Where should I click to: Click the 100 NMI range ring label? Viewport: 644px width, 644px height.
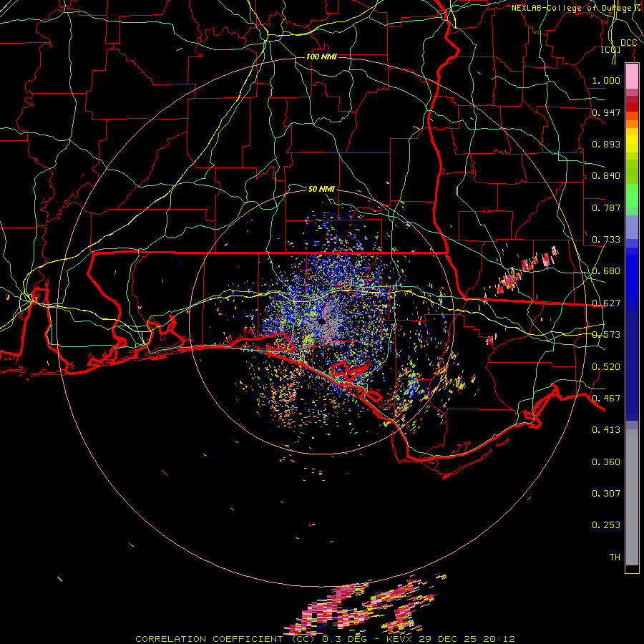321,57
